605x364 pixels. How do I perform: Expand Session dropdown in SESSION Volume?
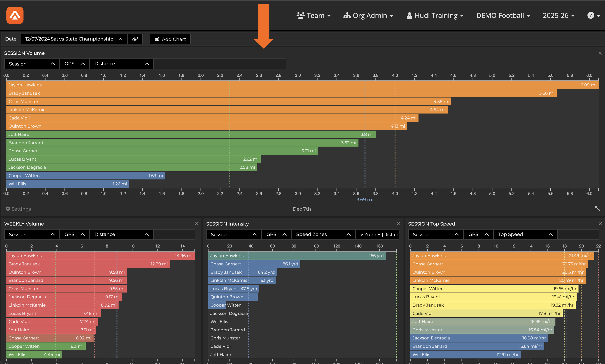pyautogui.click(x=32, y=64)
